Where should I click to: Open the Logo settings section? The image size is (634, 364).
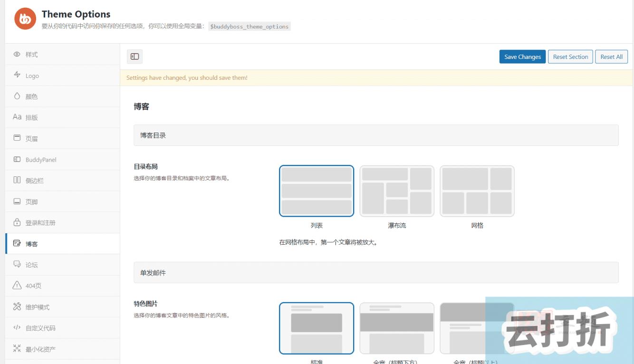pyautogui.click(x=62, y=76)
